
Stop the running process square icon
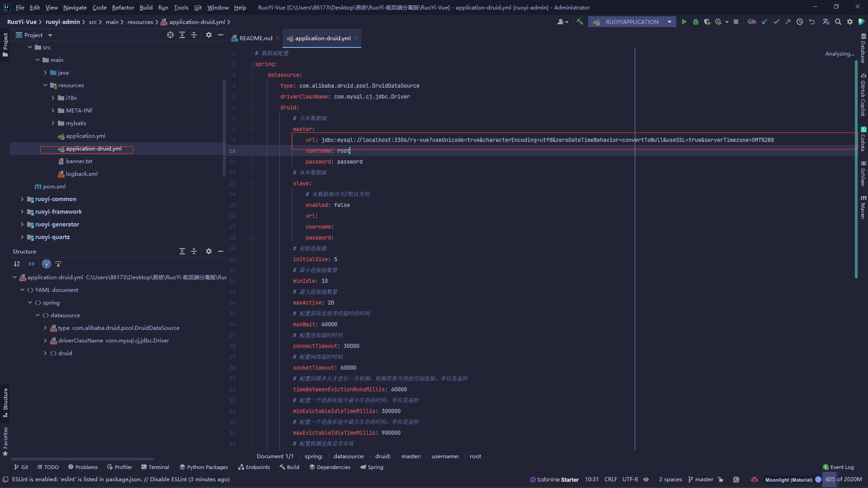pyautogui.click(x=736, y=22)
